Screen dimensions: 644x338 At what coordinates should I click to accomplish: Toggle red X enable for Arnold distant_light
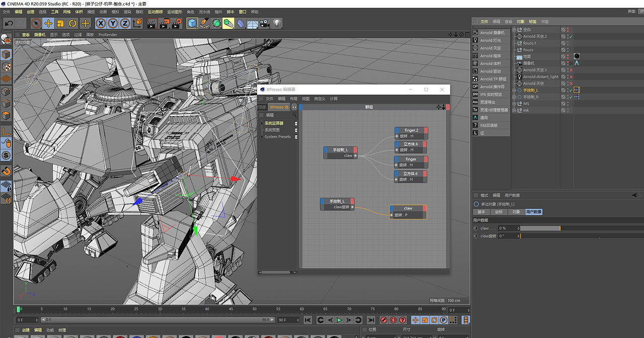[x=571, y=76]
